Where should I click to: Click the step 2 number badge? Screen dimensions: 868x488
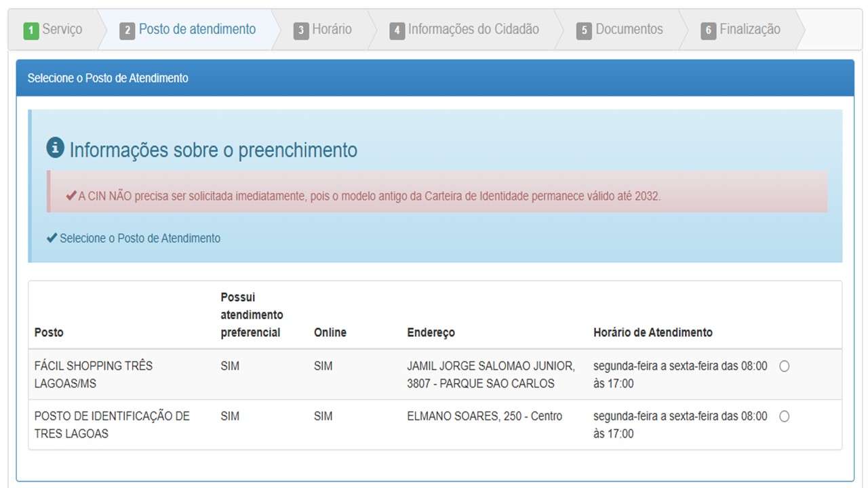click(127, 30)
